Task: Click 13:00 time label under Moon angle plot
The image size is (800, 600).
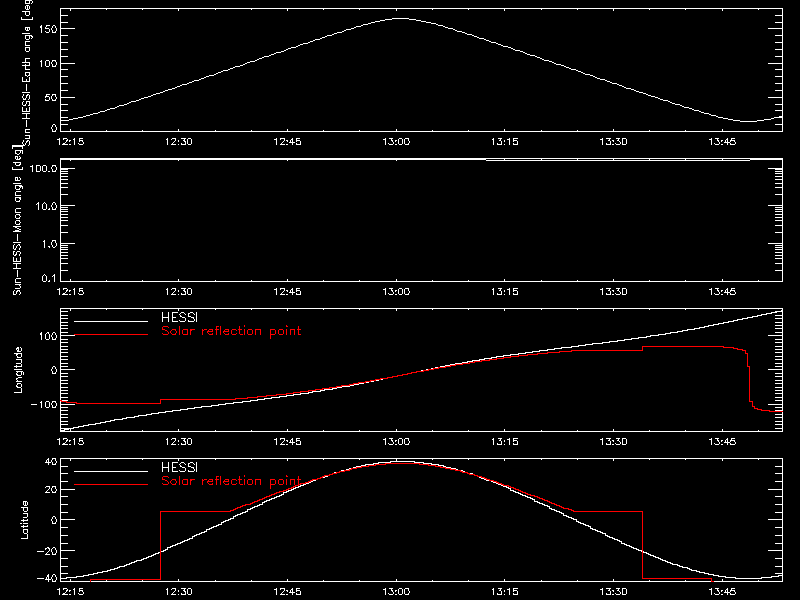Action: (396, 292)
